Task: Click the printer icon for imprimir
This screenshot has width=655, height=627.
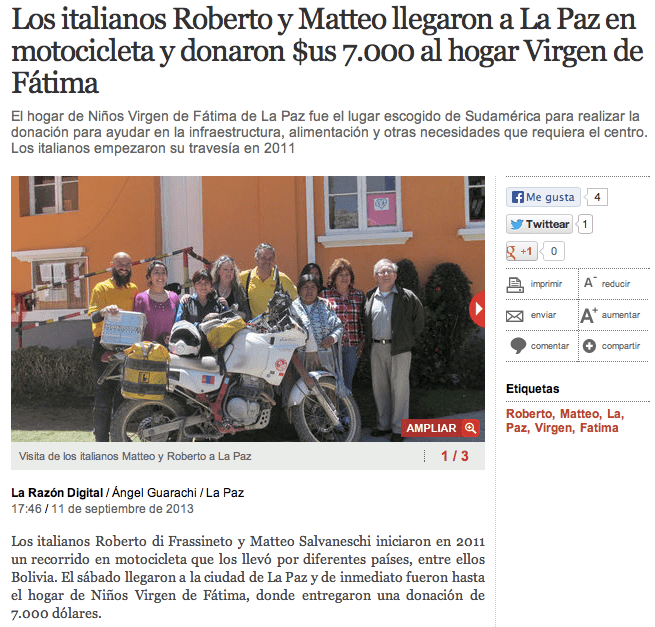Action: pyautogui.click(x=515, y=284)
